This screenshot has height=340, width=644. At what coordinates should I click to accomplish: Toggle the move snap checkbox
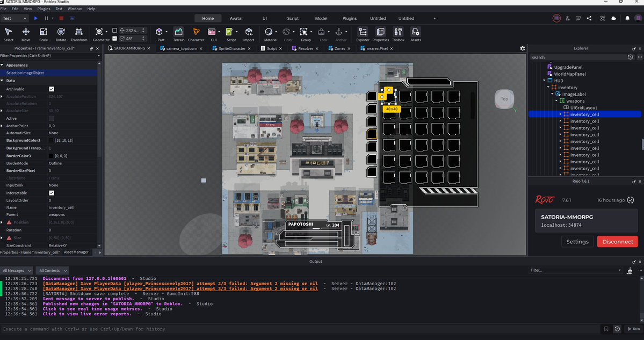pyautogui.click(x=114, y=31)
